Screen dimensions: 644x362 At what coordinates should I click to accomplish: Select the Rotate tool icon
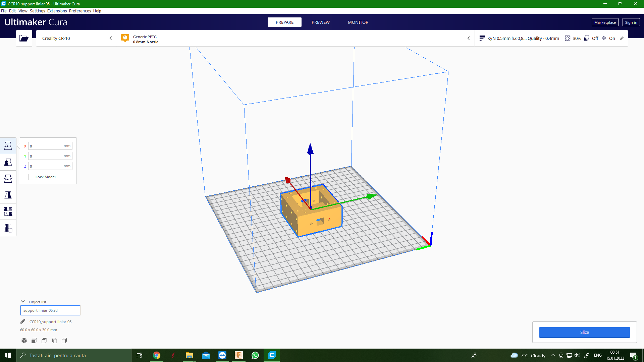[x=8, y=179]
